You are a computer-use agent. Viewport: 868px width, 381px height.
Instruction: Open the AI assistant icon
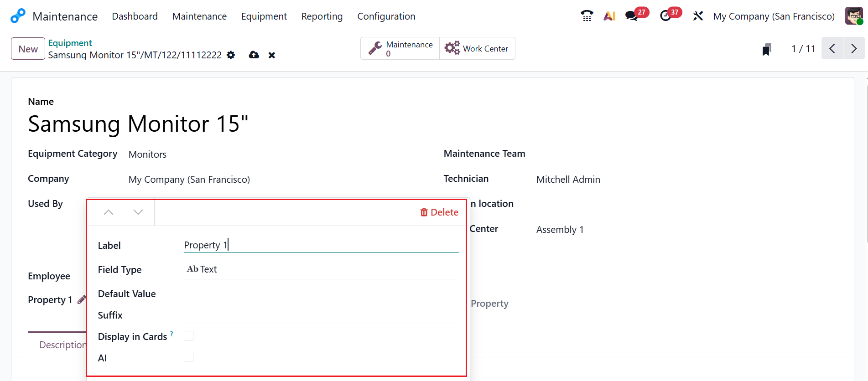point(609,16)
